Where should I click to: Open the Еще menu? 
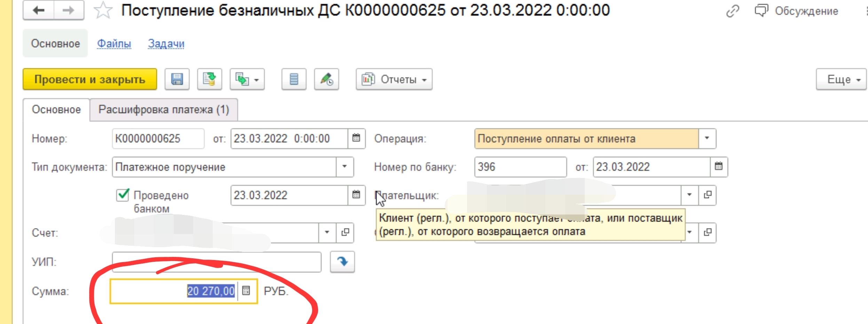click(841, 80)
